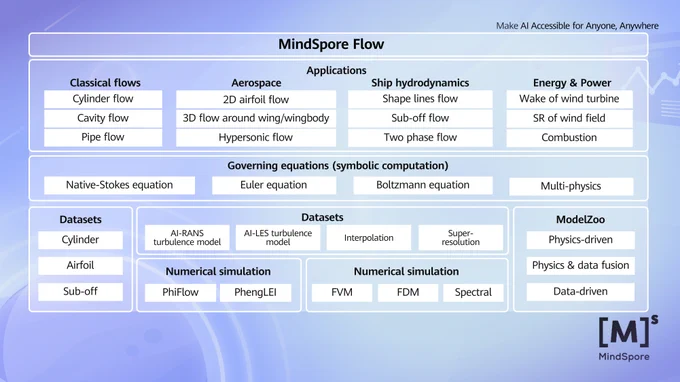Viewport: 680px width, 382px height.
Task: Click the ModelZoo heading
Action: tap(580, 219)
